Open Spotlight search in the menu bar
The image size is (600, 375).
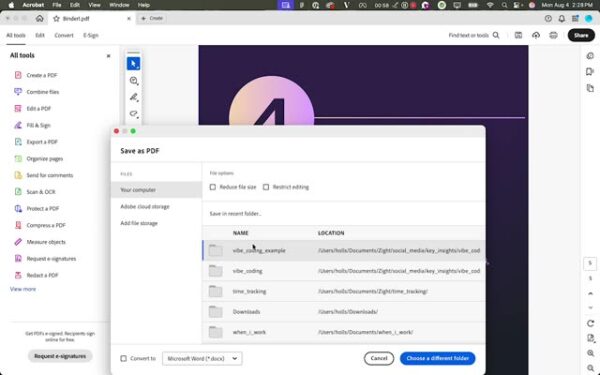tap(504, 5)
